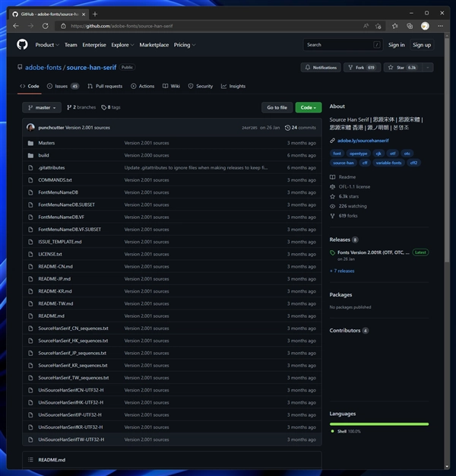Click the variable-fonts topic tag
Viewport: 456px width, 476px height.
coord(388,163)
